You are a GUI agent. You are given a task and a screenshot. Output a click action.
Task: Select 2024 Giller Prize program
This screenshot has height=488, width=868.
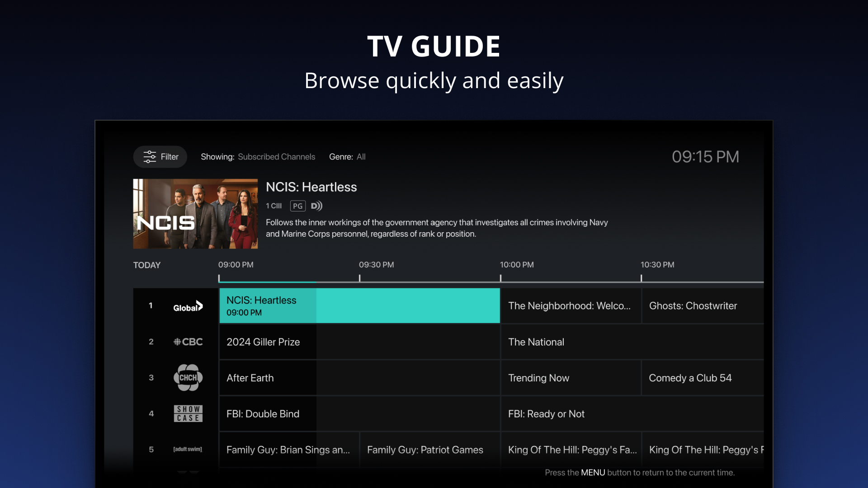360,342
